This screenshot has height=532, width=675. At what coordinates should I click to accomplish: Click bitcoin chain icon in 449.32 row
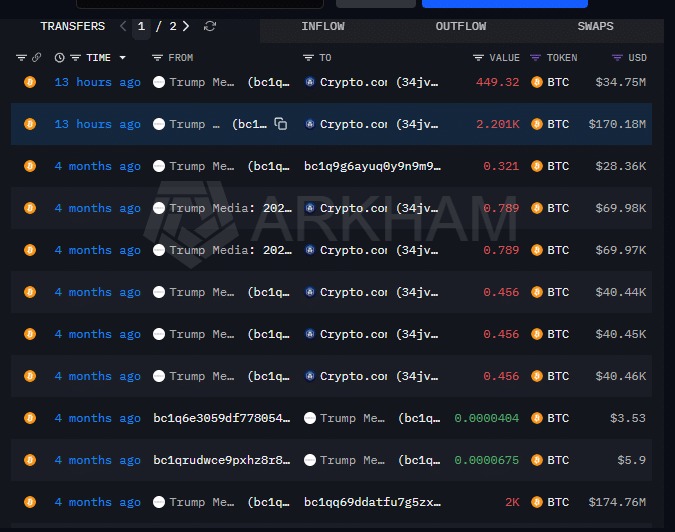(30, 82)
